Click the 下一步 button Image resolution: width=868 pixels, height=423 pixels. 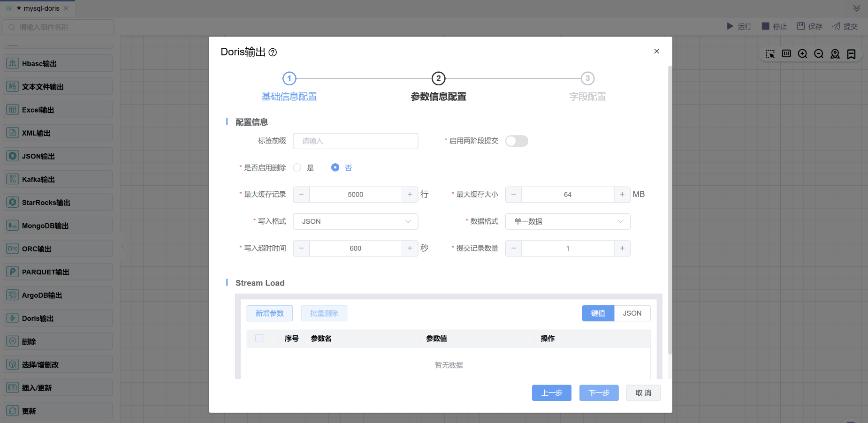pyautogui.click(x=599, y=393)
